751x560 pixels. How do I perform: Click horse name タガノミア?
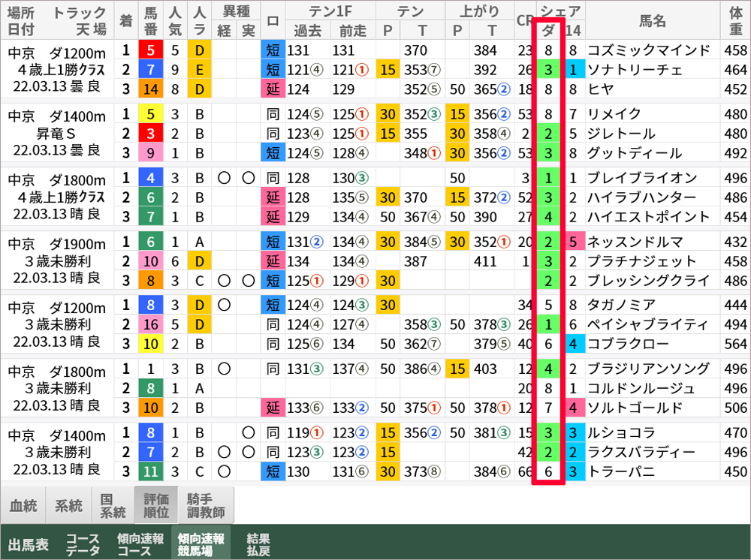click(x=621, y=305)
